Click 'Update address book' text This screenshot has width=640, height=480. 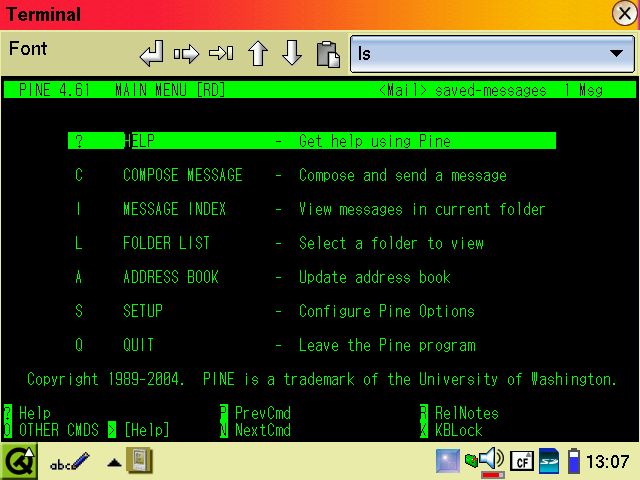pyautogui.click(x=375, y=278)
